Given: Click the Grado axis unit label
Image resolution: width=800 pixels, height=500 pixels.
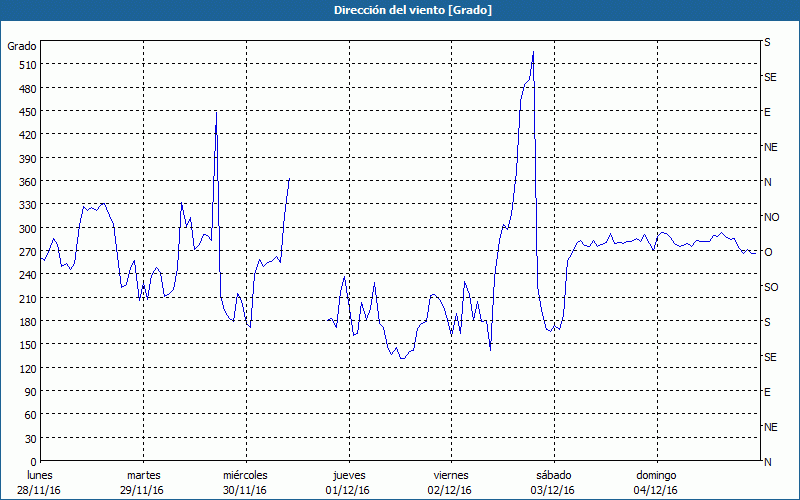Looking at the screenshot, I should point(22,46).
